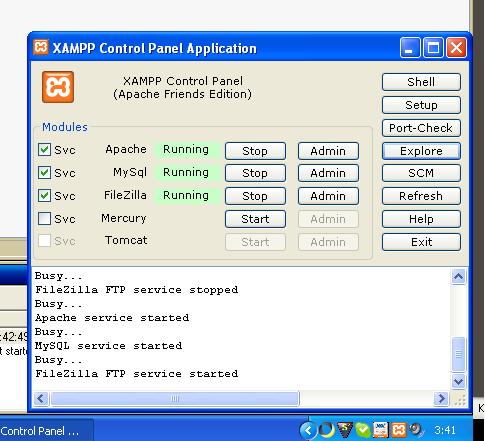The image size is (485, 441).
Task: Click the large orange XAMPP logo in the panel
Action: [58, 87]
